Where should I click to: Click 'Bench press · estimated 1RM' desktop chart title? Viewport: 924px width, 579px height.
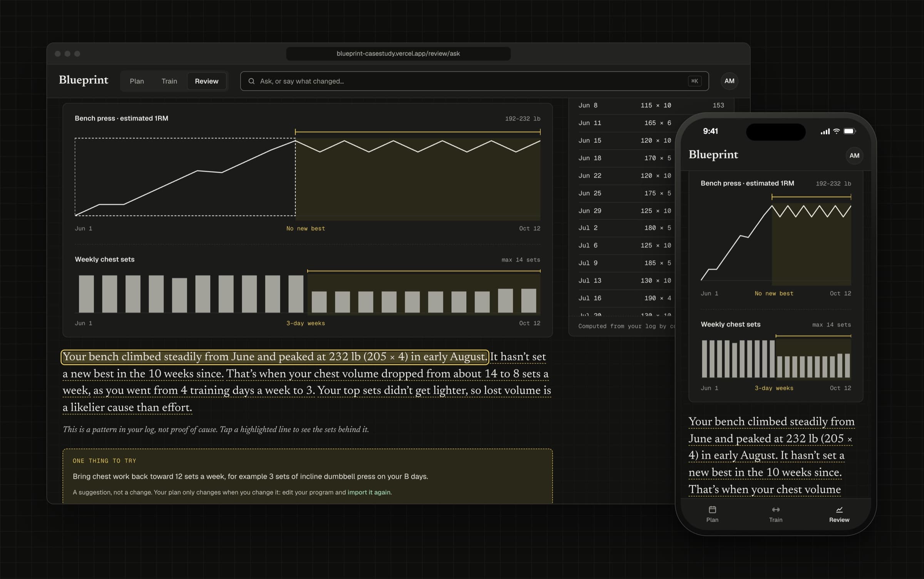121,119
